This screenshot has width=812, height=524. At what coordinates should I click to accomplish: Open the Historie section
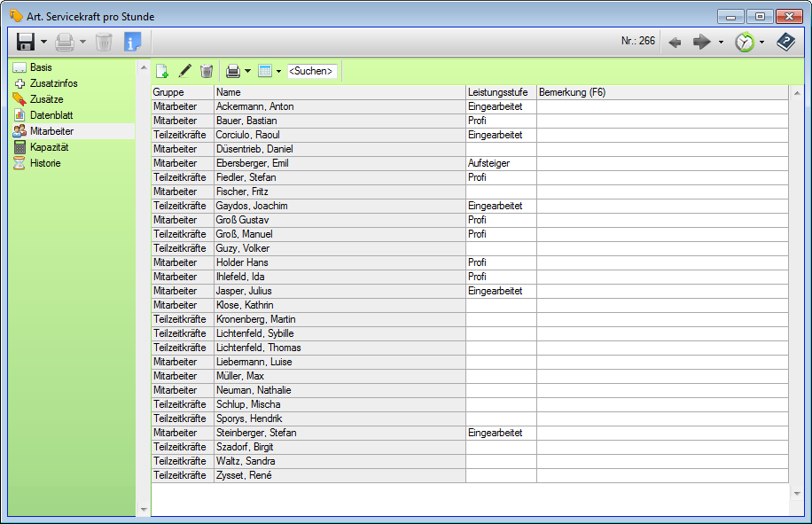pos(45,163)
